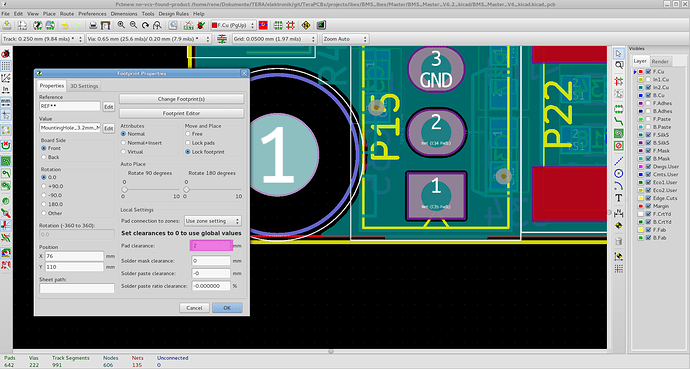The width and height of the screenshot is (690, 369).
Task: Open Via size dropdown
Action: 149,39
